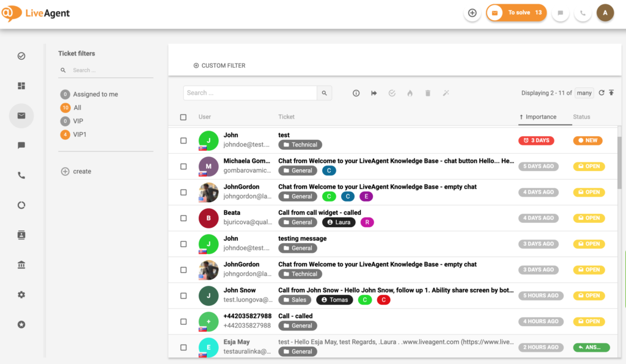This screenshot has width=626, height=364.
Task: Tick the checkbox on the Beata ticket row
Action: (183, 218)
